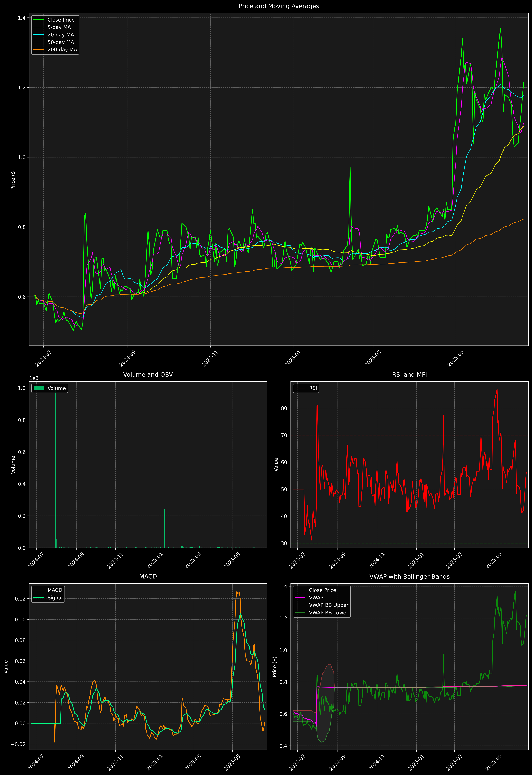Click the "1e8" exponent label
The width and height of the screenshot is (532, 775).
pyautogui.click(x=34, y=378)
